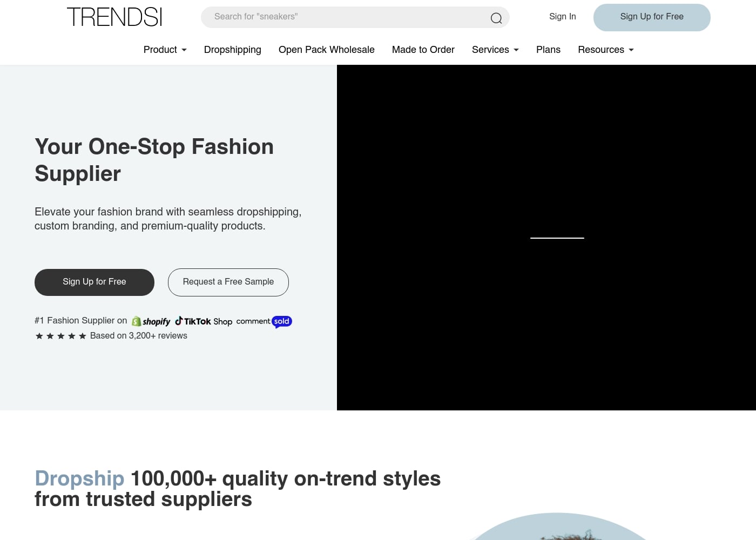Click the Based on 3,200+ reviews text
Image resolution: width=756 pixels, height=540 pixels.
pyautogui.click(x=138, y=336)
